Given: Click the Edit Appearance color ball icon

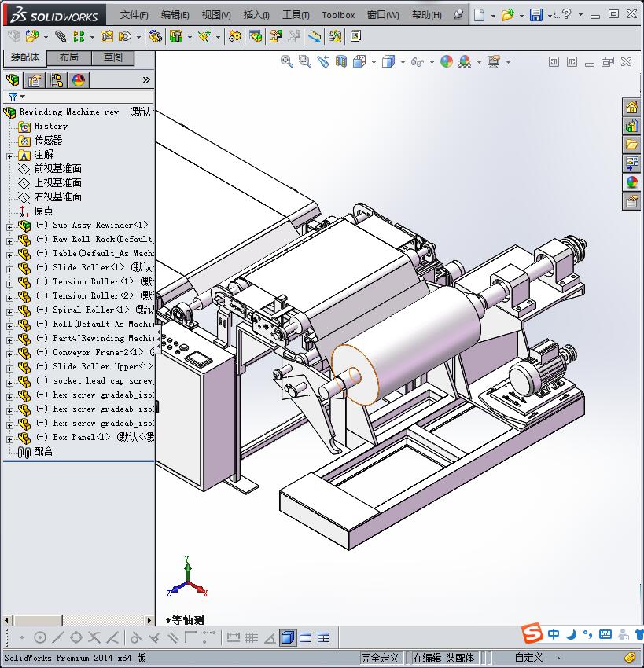Looking at the screenshot, I should click(447, 62).
